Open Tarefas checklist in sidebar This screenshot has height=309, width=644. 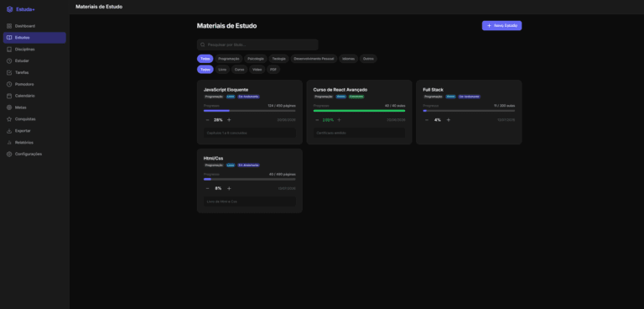(x=34, y=72)
